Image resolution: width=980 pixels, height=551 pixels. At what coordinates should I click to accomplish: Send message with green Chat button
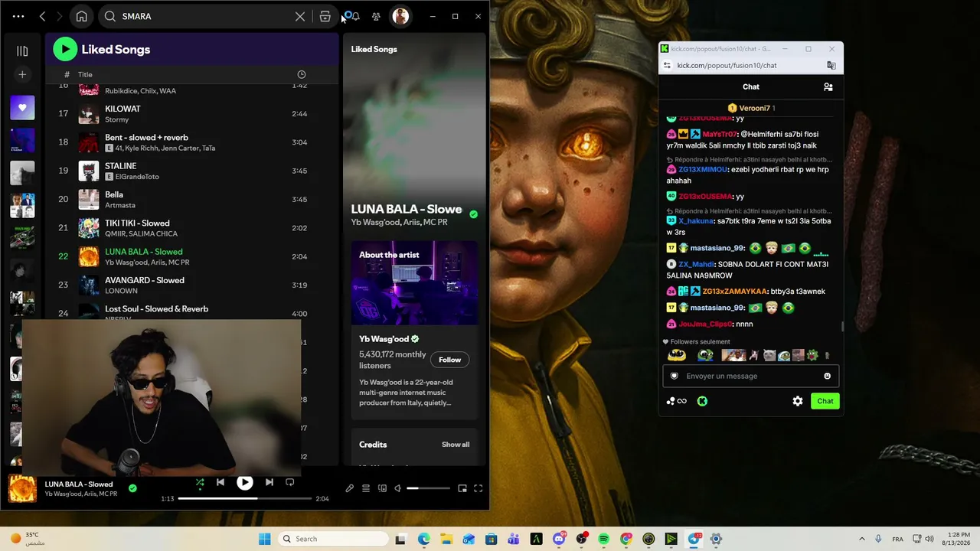pos(825,401)
